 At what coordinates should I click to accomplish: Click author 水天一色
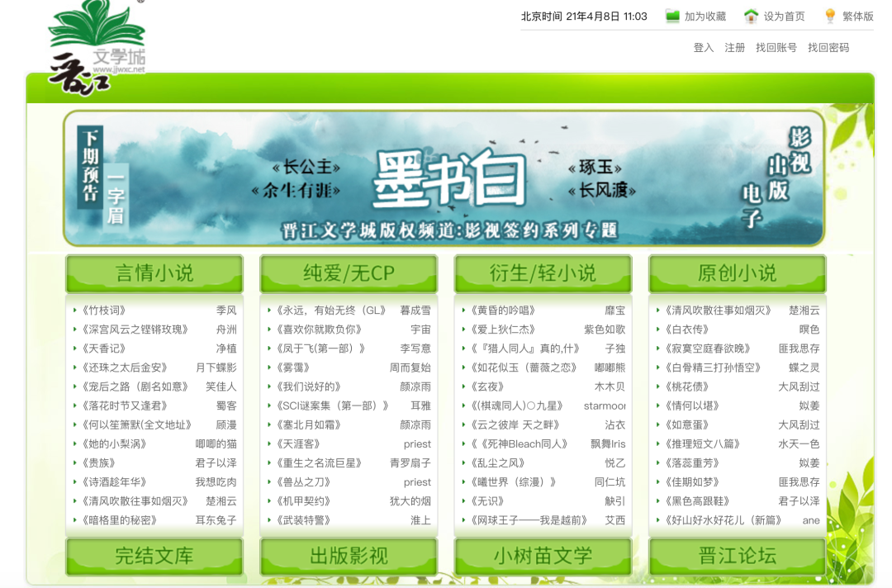coord(799,444)
